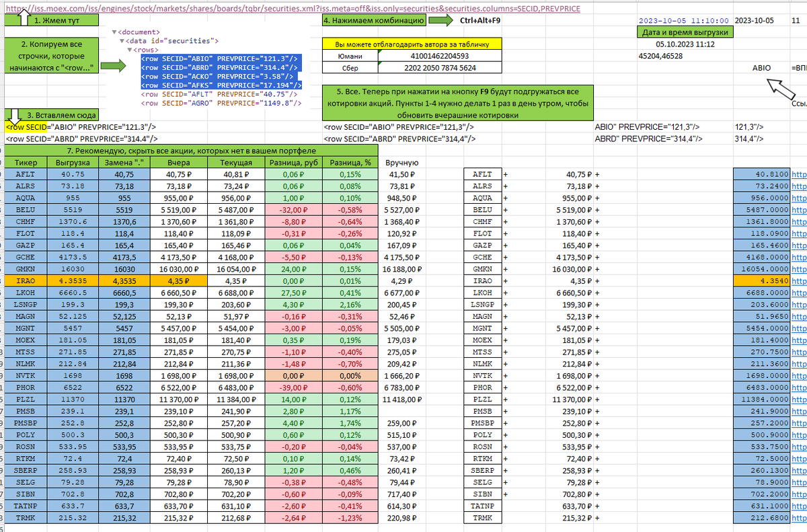Select the 'Юмани' cell
The height and width of the screenshot is (532, 807).
coord(350,56)
